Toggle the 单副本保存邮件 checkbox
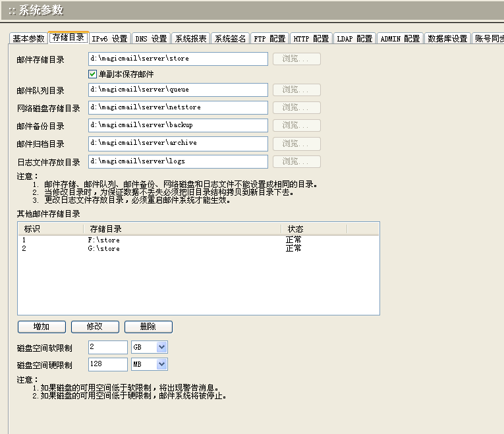The width and height of the screenshot is (504, 434). (x=93, y=74)
